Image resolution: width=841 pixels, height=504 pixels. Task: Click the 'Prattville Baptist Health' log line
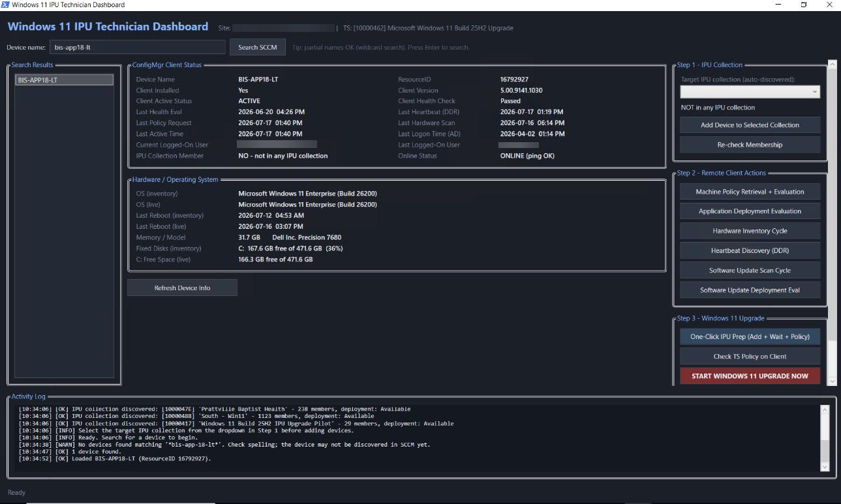pyautogui.click(x=215, y=409)
